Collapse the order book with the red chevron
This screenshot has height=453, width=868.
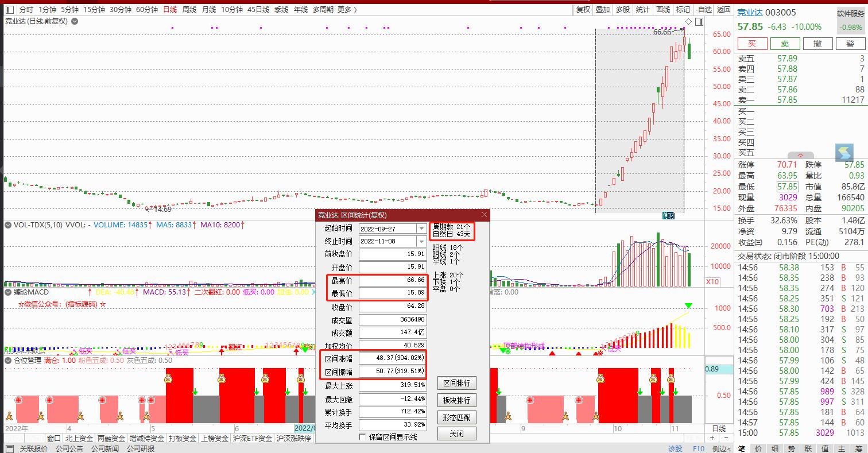tap(800, 156)
